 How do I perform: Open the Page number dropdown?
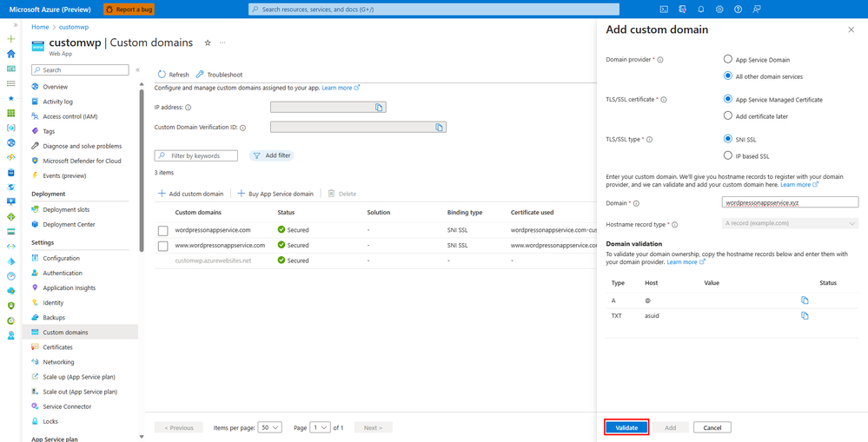pos(320,427)
